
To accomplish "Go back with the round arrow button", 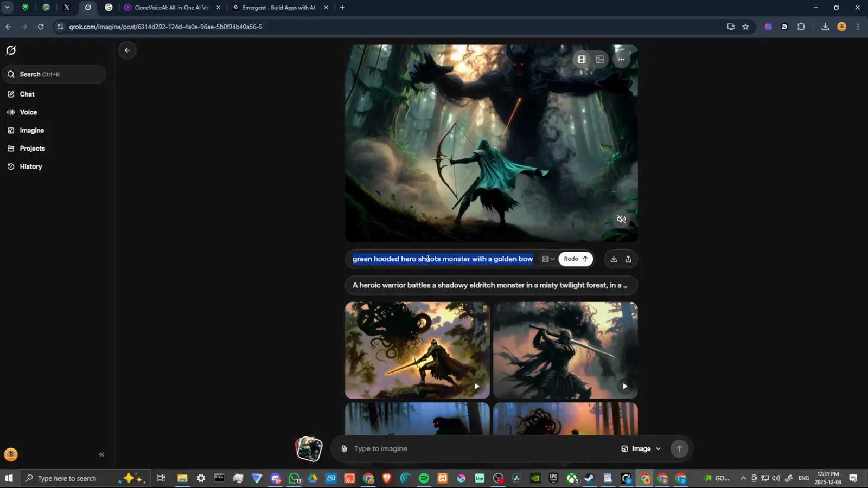I will (x=127, y=50).
